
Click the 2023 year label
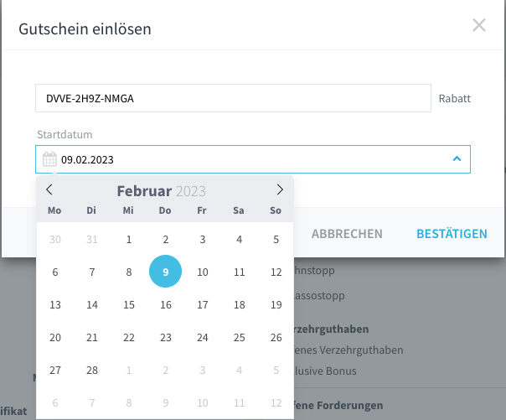pyautogui.click(x=191, y=191)
